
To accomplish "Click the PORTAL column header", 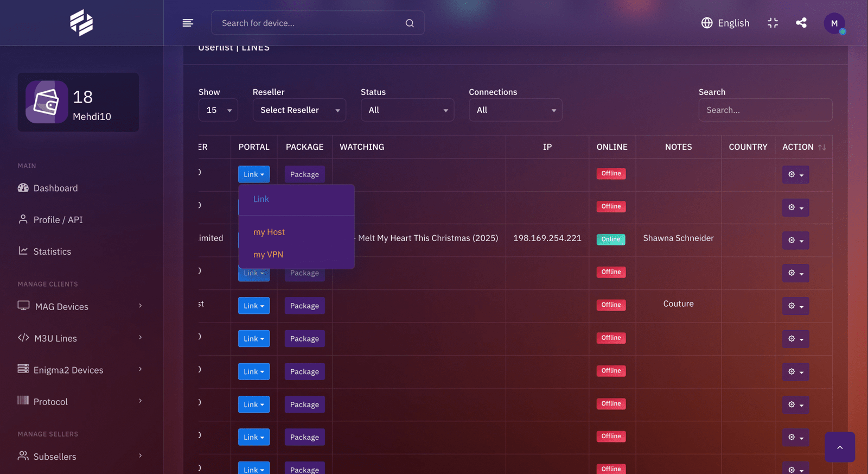I will pos(254,147).
